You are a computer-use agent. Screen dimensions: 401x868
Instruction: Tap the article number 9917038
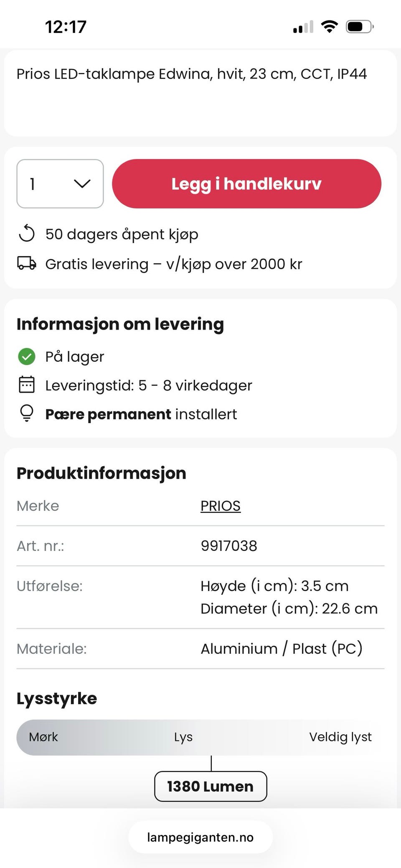pos(229,546)
